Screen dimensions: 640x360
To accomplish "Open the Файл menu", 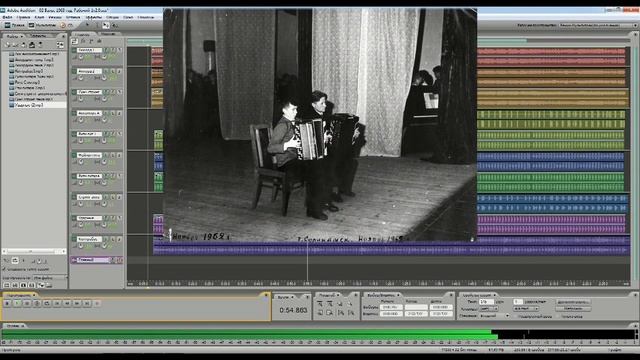I will pyautogui.click(x=7, y=18).
